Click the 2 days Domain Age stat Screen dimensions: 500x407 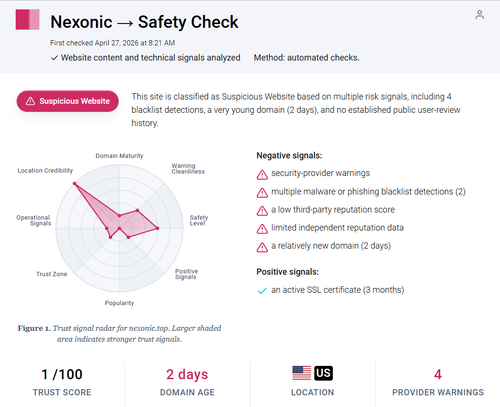coord(187,374)
